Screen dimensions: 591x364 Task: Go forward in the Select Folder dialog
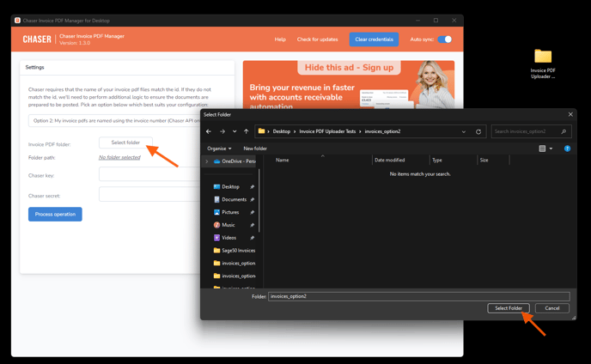point(222,131)
